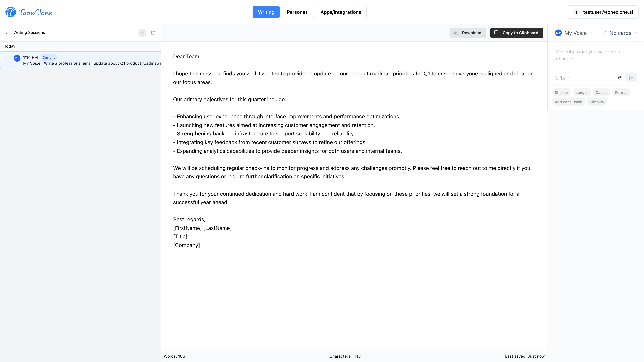Apply the Shorter suggestion chip

[561, 93]
